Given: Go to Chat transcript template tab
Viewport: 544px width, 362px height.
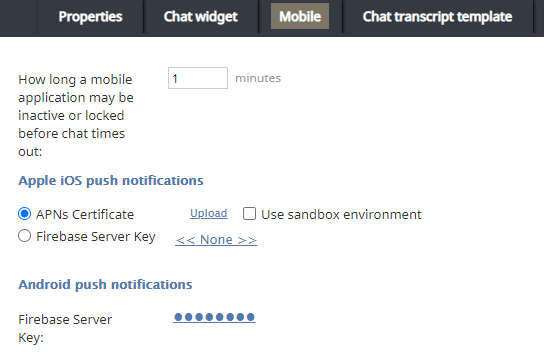Looking at the screenshot, I should pyautogui.click(x=437, y=17).
